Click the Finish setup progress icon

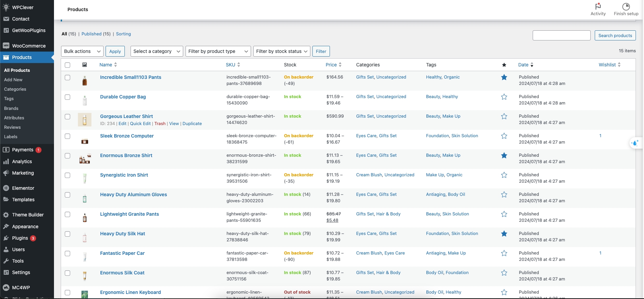(626, 6)
